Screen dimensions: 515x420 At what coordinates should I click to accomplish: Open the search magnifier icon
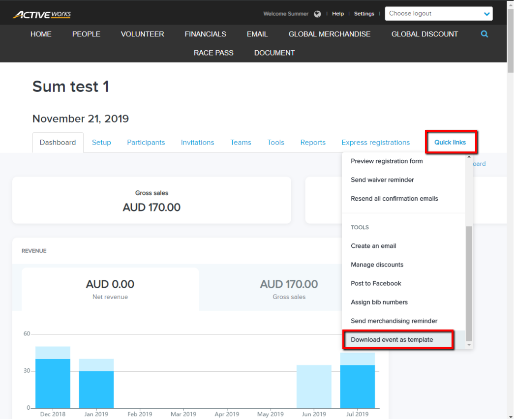click(x=485, y=34)
